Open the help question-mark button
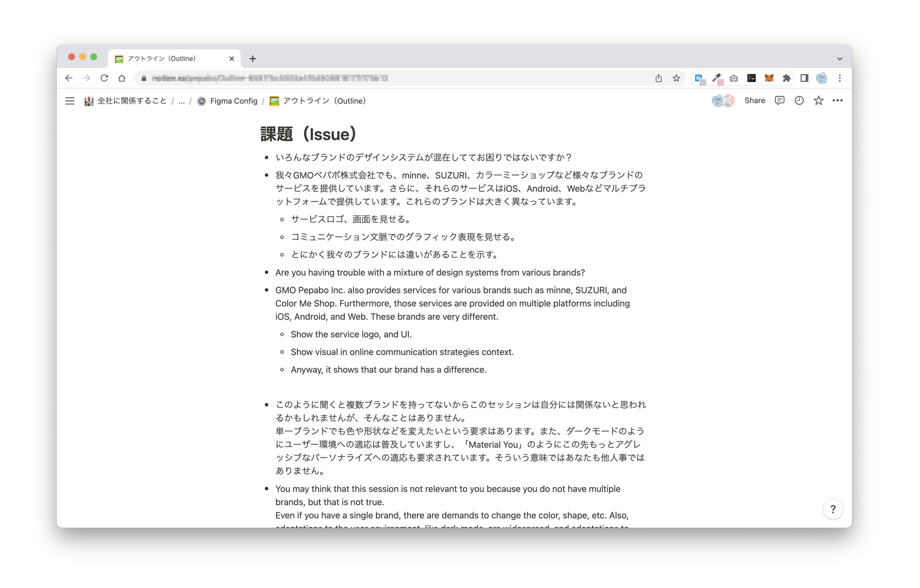This screenshot has height=588, width=920. click(x=833, y=509)
